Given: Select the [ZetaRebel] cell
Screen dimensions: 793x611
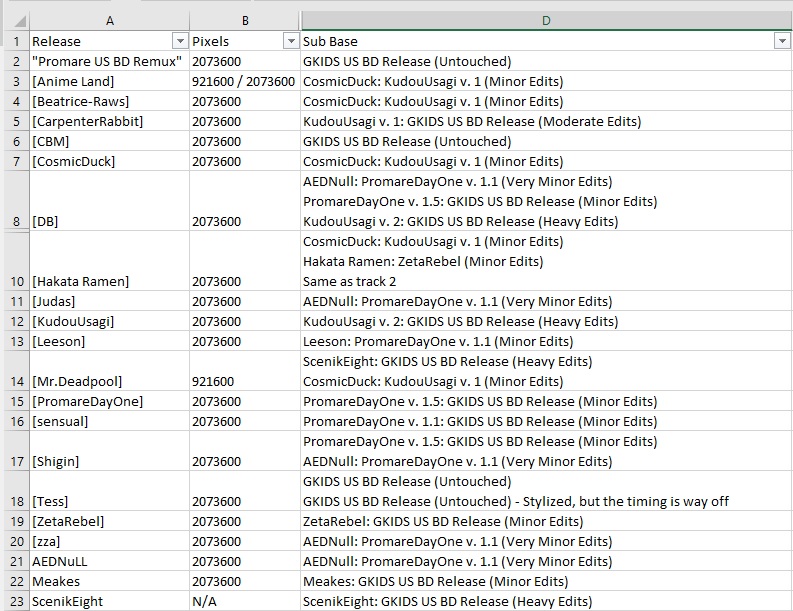Looking at the screenshot, I should point(109,521).
